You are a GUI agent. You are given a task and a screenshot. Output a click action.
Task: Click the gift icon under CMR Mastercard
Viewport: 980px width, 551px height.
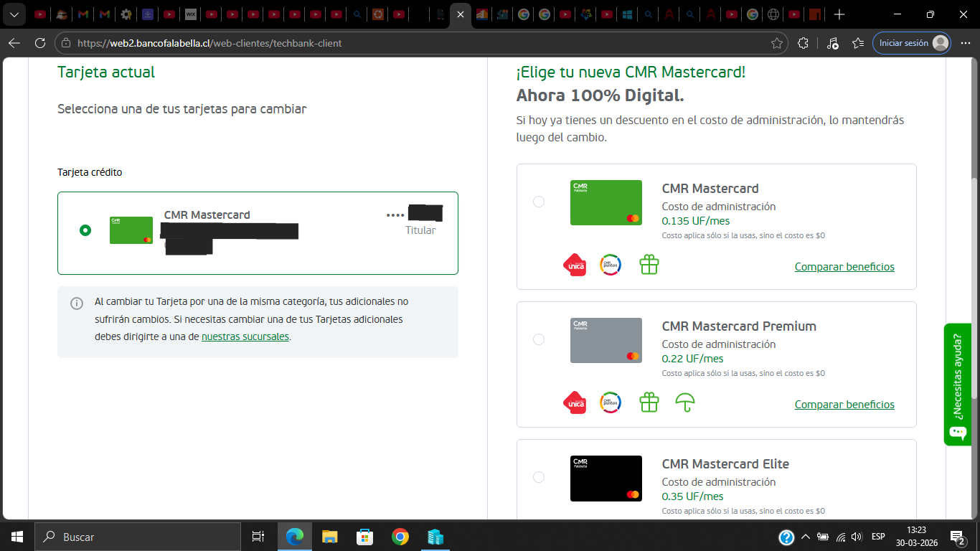[649, 265]
